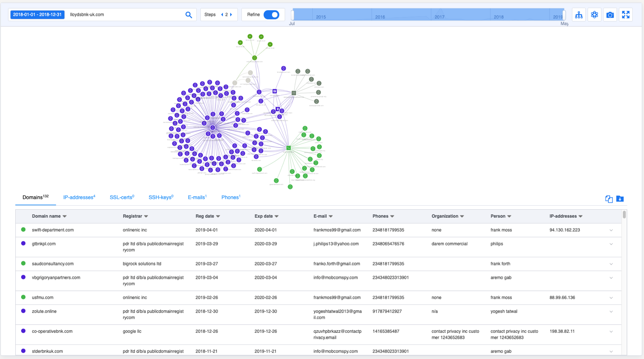Expand the vbgrigoryanpartners.com row chevron
The width and height of the screenshot is (644, 359).
click(611, 278)
